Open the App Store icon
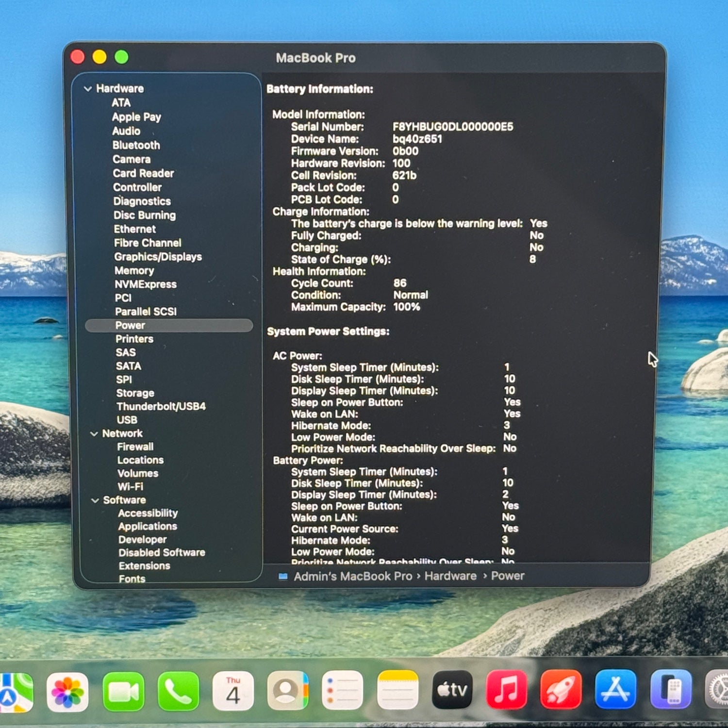The image size is (728, 728). point(615,690)
